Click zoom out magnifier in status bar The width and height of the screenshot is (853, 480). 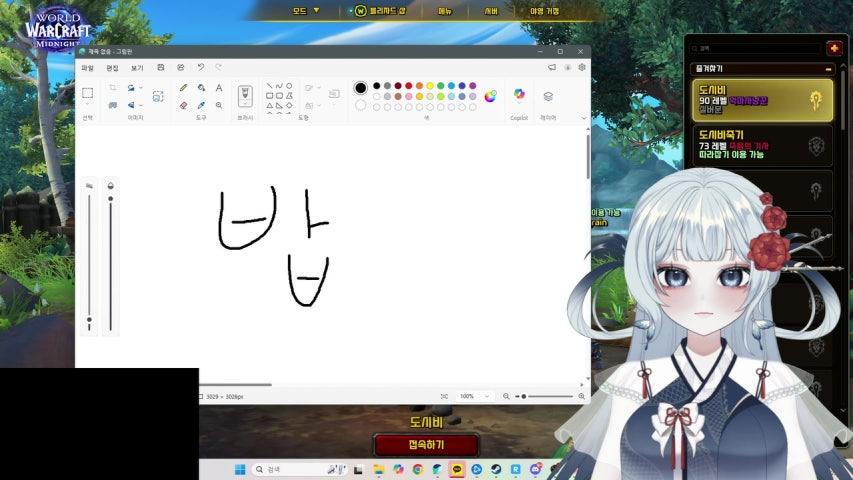click(x=506, y=397)
